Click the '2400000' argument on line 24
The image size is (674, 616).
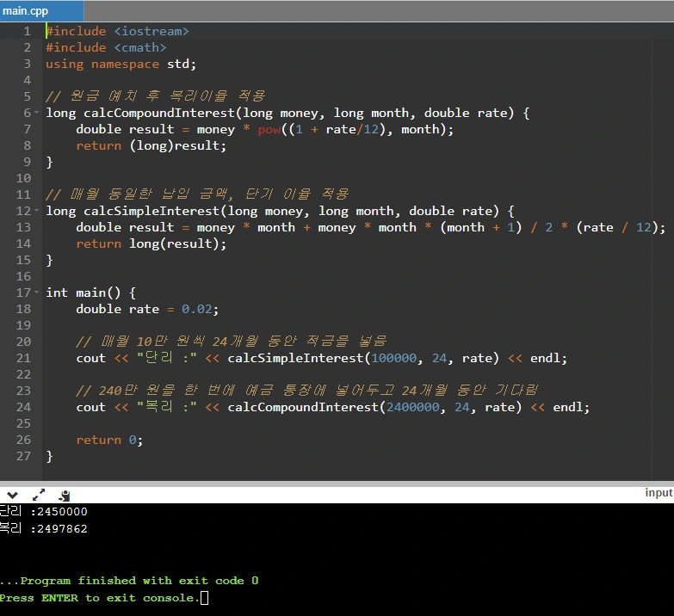tap(412, 407)
